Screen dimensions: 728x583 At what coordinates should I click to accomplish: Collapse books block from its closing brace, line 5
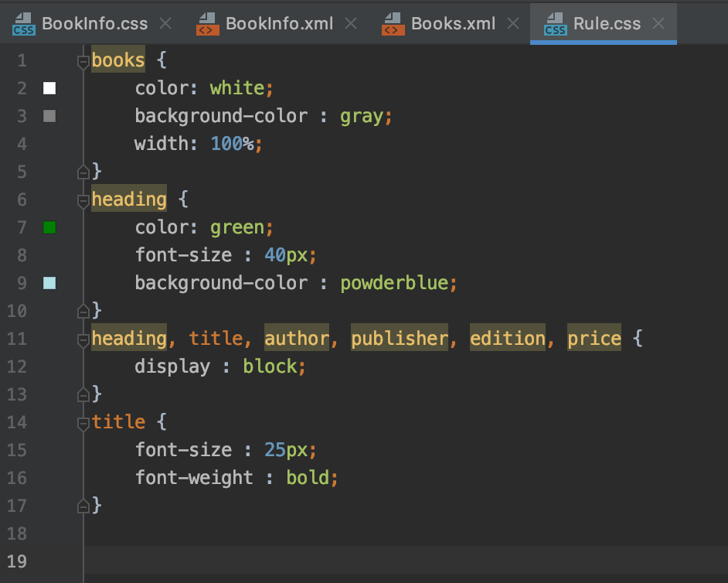83,172
